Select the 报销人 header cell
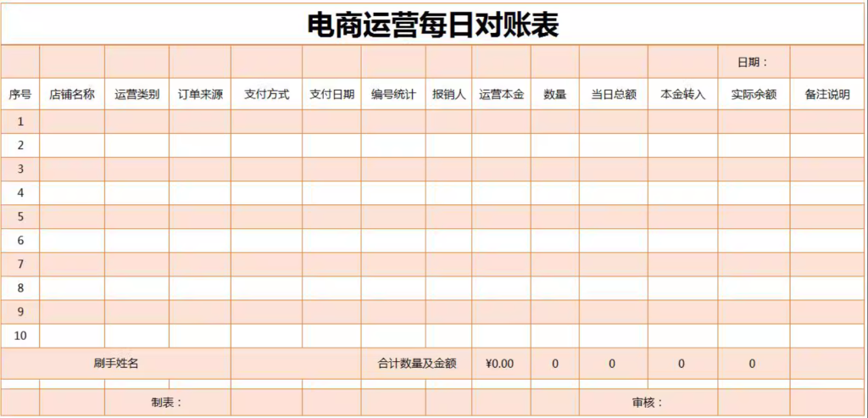This screenshot has width=868, height=418. pyautogui.click(x=448, y=95)
